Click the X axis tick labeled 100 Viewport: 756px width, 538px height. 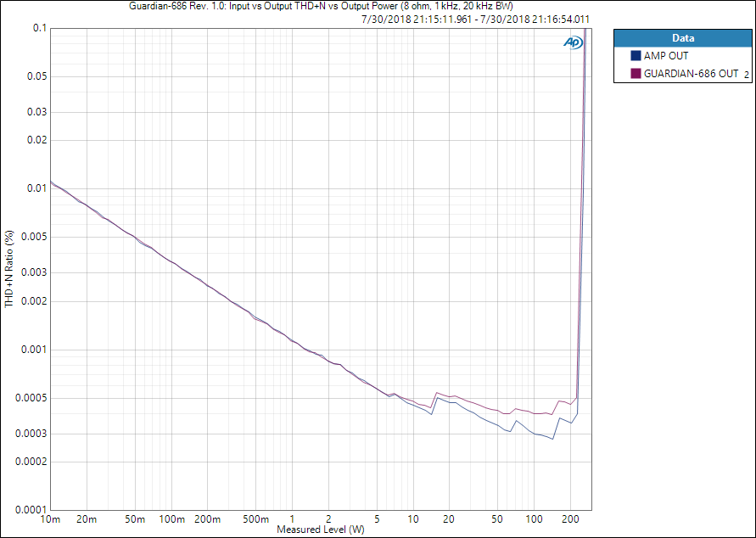coord(535,519)
